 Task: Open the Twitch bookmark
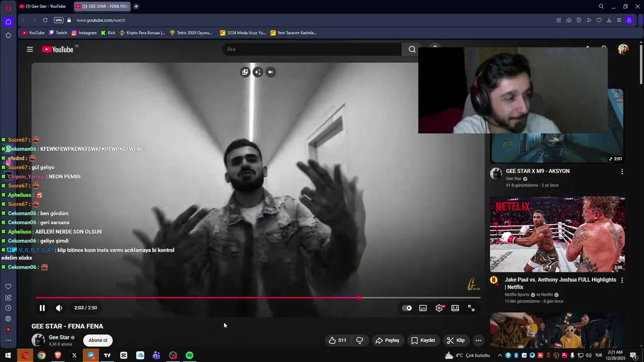point(58,33)
